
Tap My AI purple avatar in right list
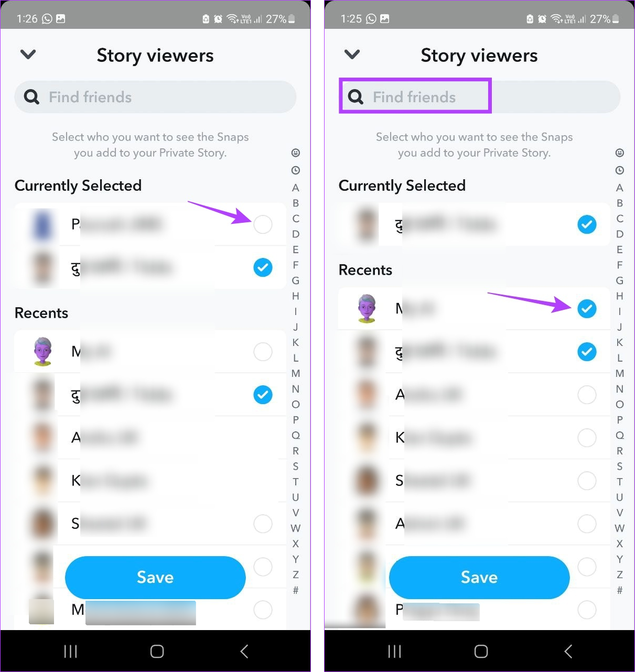[x=367, y=308]
